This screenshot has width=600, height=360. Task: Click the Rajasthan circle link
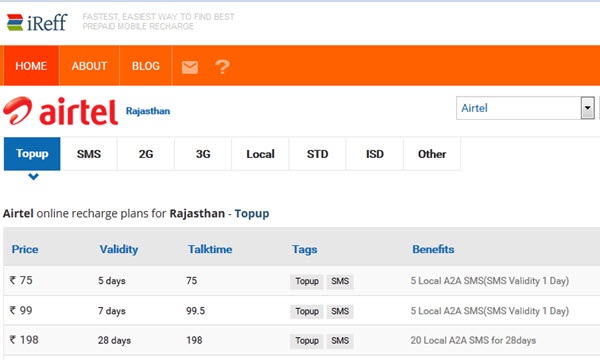tap(148, 111)
